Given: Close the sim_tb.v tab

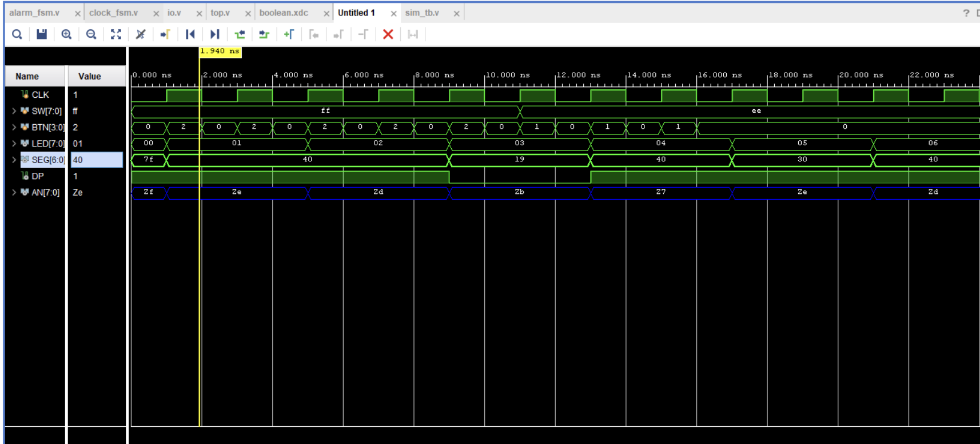Looking at the screenshot, I should tap(456, 13).
